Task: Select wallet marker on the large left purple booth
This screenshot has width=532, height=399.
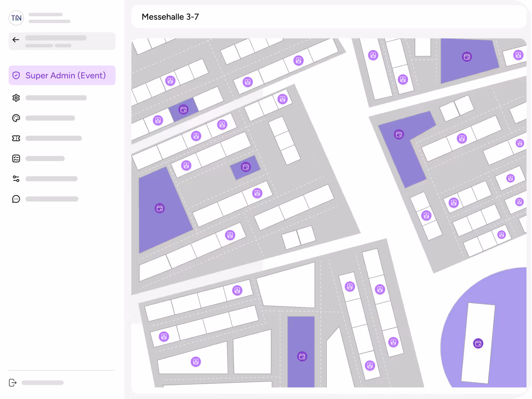Action: point(160,208)
